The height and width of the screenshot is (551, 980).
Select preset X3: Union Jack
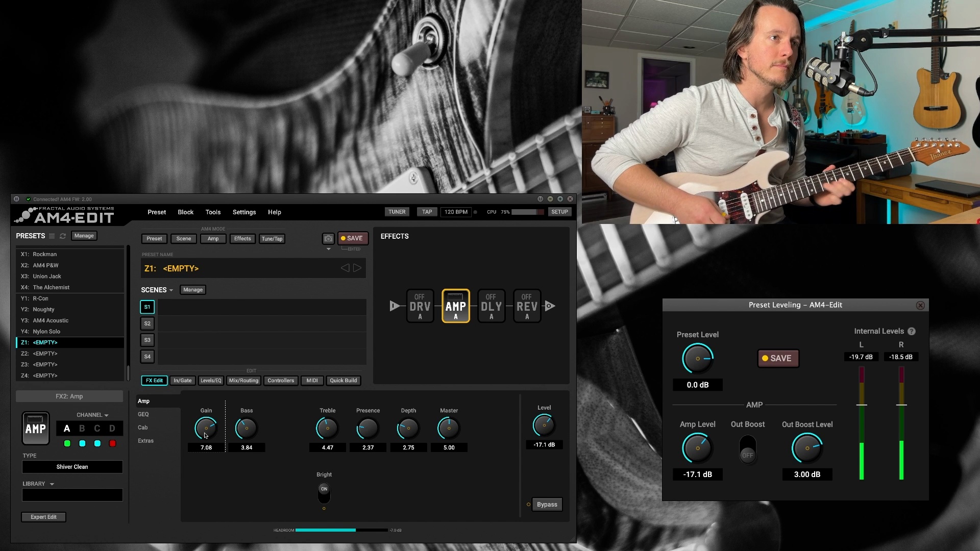pyautogui.click(x=70, y=277)
